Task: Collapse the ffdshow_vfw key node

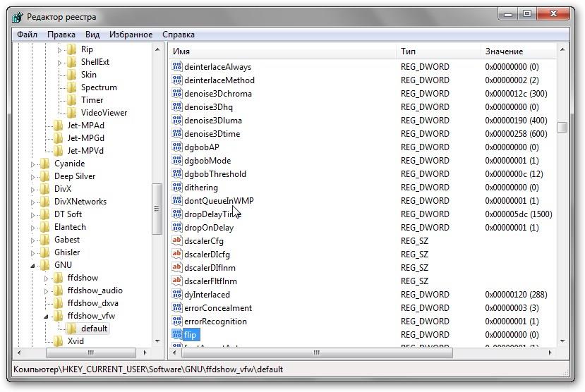Action: [x=47, y=317]
